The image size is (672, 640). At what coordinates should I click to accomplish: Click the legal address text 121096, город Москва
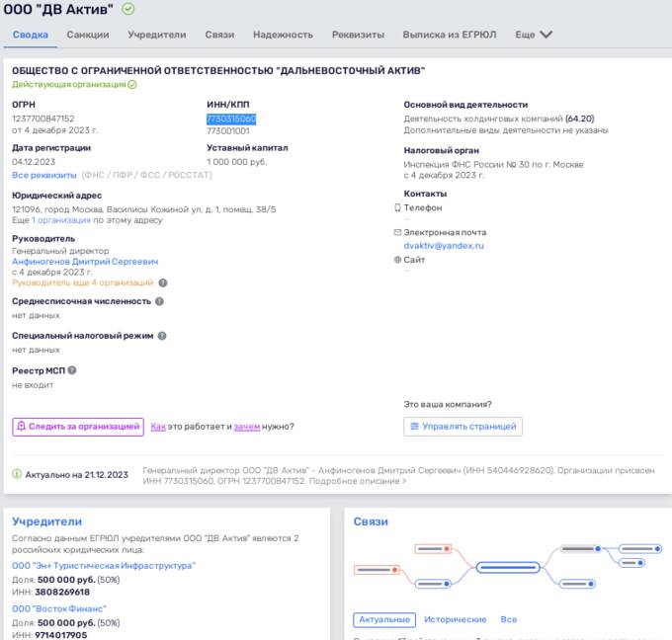click(143, 209)
